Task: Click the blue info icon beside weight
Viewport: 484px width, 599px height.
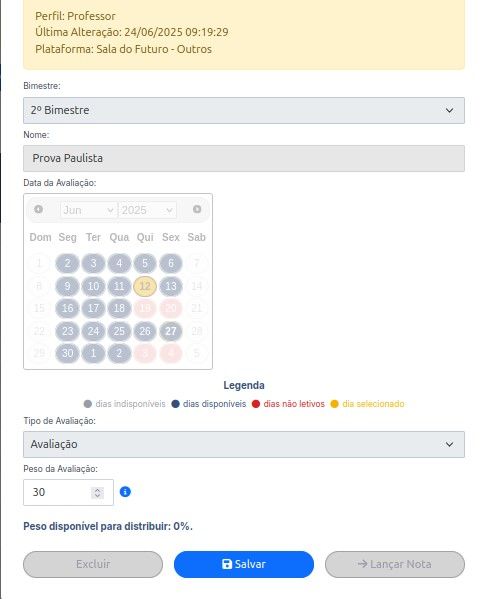Action: pos(125,492)
